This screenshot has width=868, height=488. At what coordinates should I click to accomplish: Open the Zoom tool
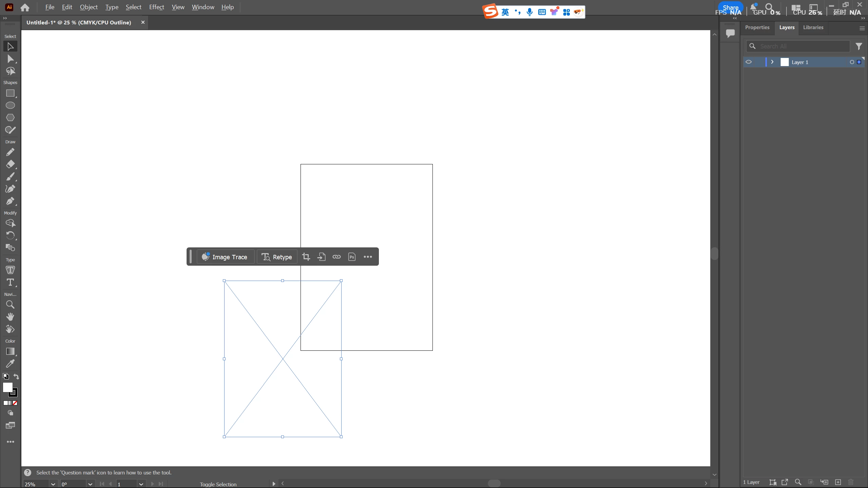tap(10, 305)
